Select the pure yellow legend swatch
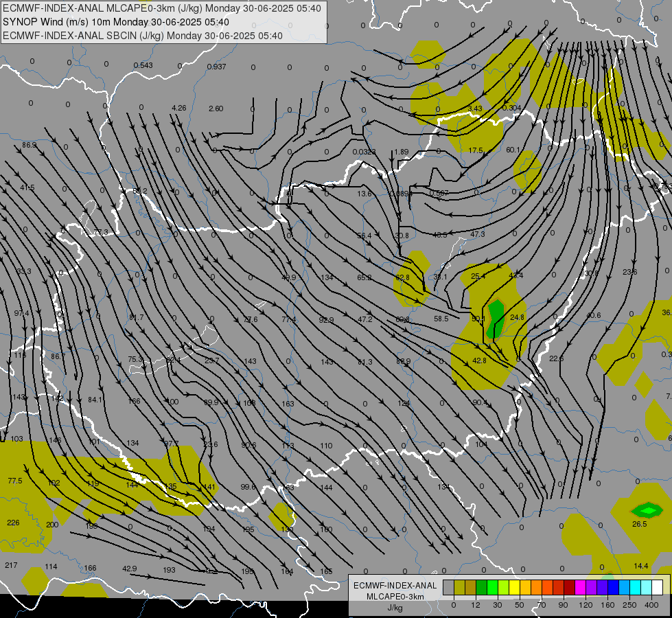The width and height of the screenshot is (672, 618). point(514,588)
